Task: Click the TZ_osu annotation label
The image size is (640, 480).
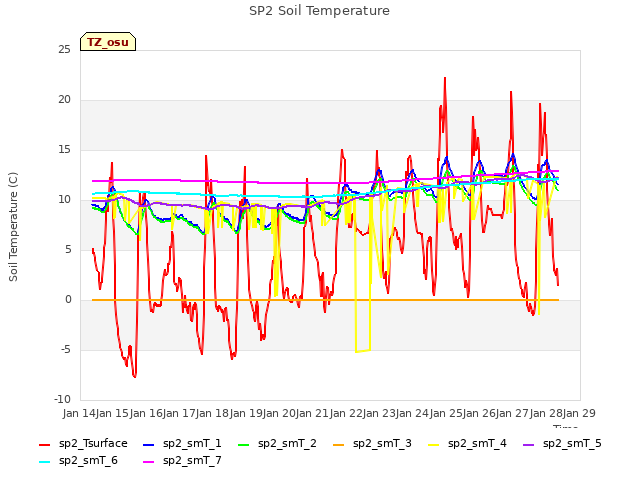Action: coord(108,42)
